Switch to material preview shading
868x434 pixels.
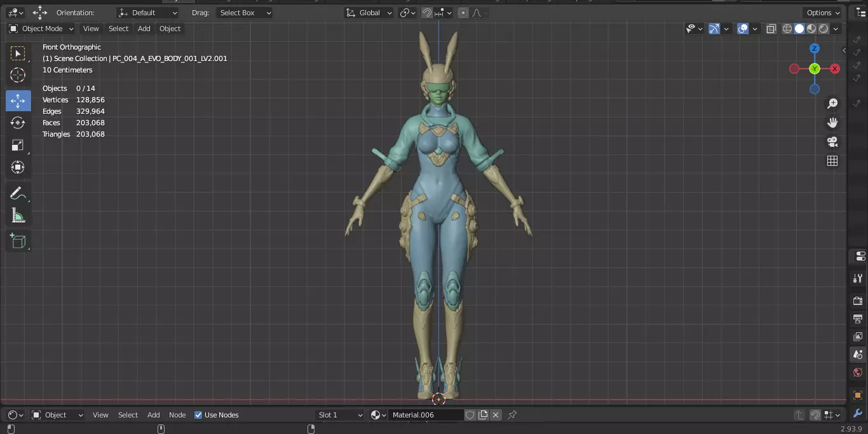pos(811,29)
